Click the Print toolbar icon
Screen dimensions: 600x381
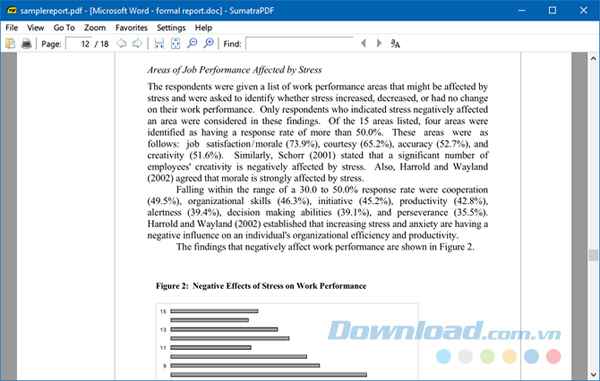coord(26,44)
